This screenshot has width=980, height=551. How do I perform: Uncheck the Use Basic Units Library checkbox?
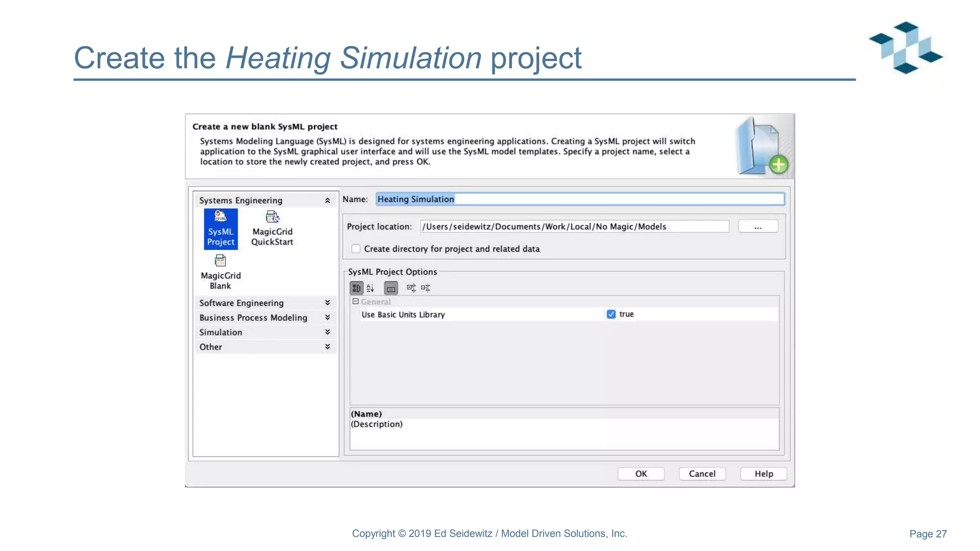(611, 314)
